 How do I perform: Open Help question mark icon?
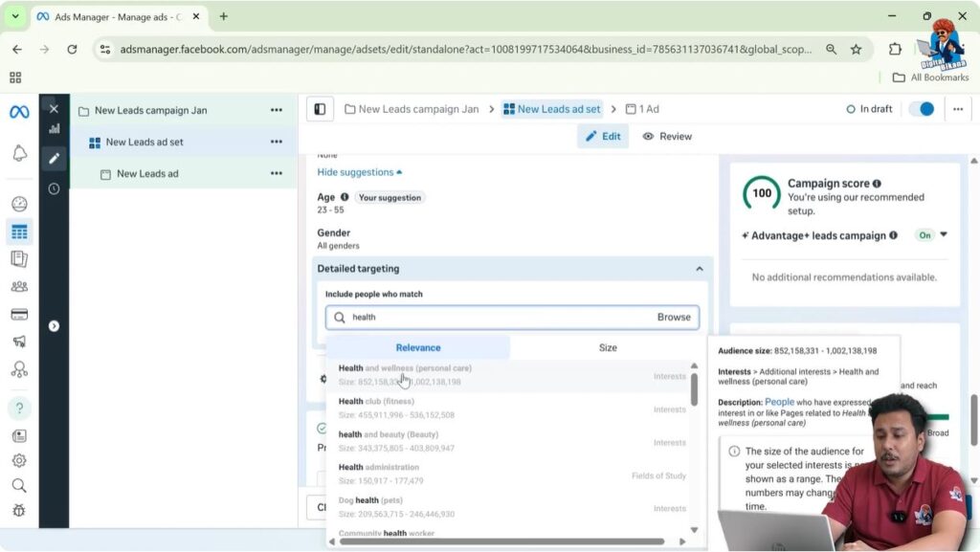click(19, 408)
